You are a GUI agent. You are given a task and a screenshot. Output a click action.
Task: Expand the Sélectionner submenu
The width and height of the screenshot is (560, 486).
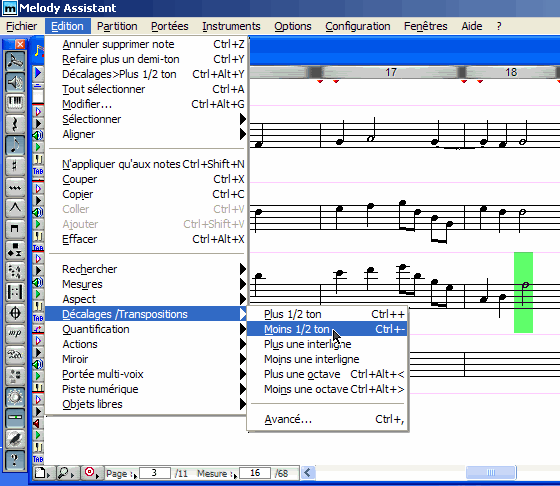tap(146, 119)
